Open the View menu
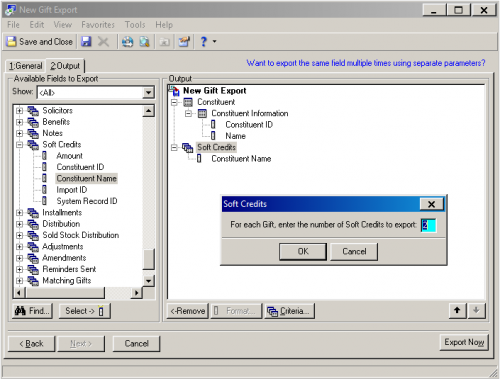The height and width of the screenshot is (379, 500). point(63,25)
